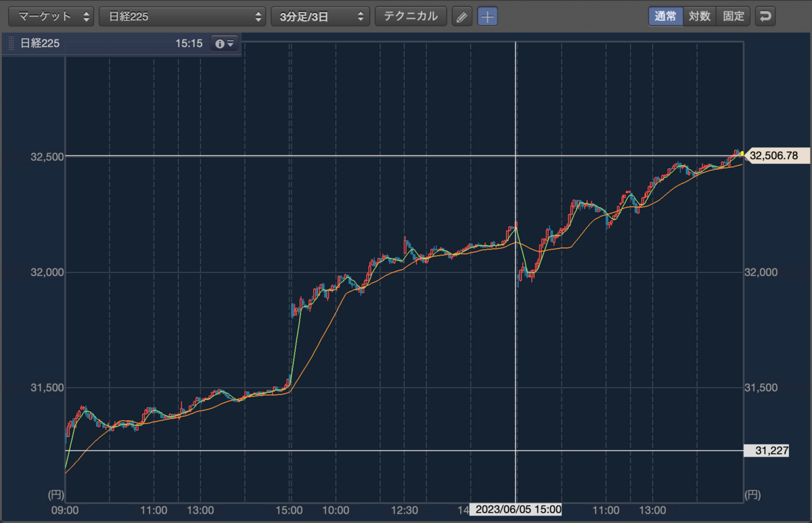The width and height of the screenshot is (812, 523).
Task: Select the pencil drawing tool icon
Action: 461,16
